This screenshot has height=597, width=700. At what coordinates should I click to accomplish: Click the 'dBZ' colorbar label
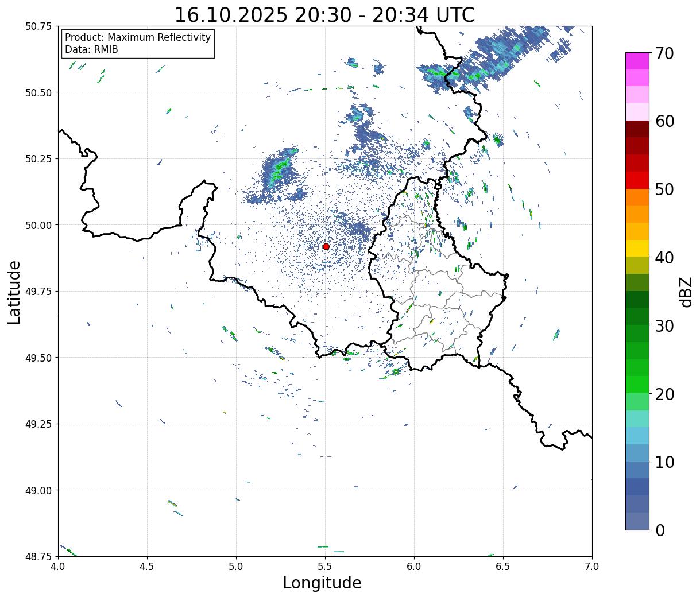(x=686, y=291)
